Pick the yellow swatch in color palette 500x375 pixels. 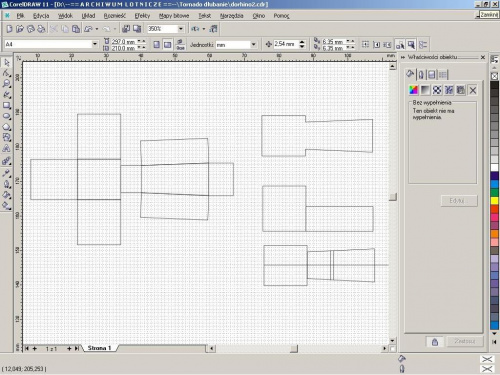pos(494,201)
